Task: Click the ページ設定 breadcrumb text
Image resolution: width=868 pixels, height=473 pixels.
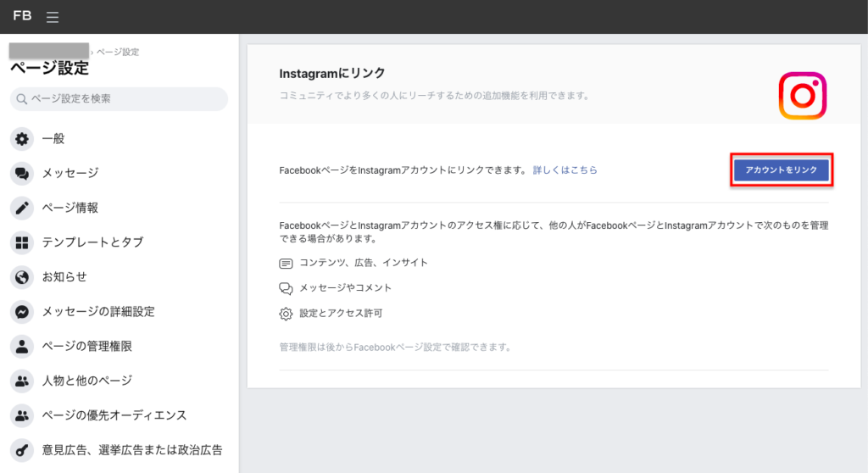Action: point(118,52)
